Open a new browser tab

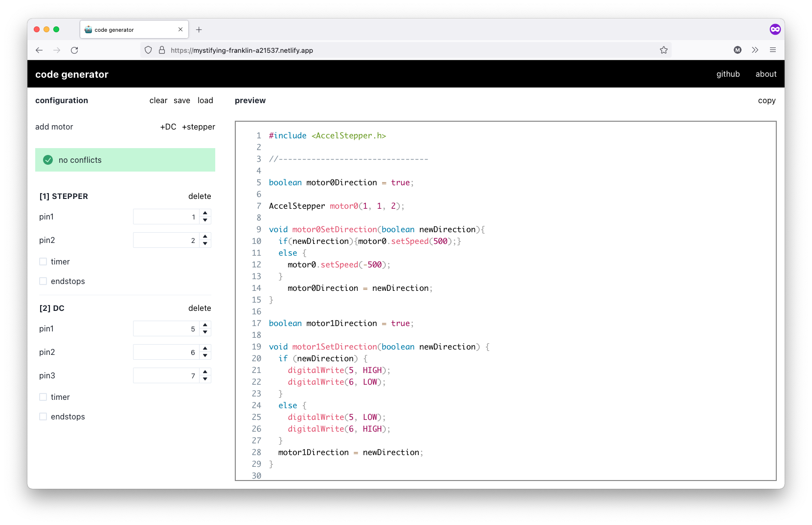(199, 30)
